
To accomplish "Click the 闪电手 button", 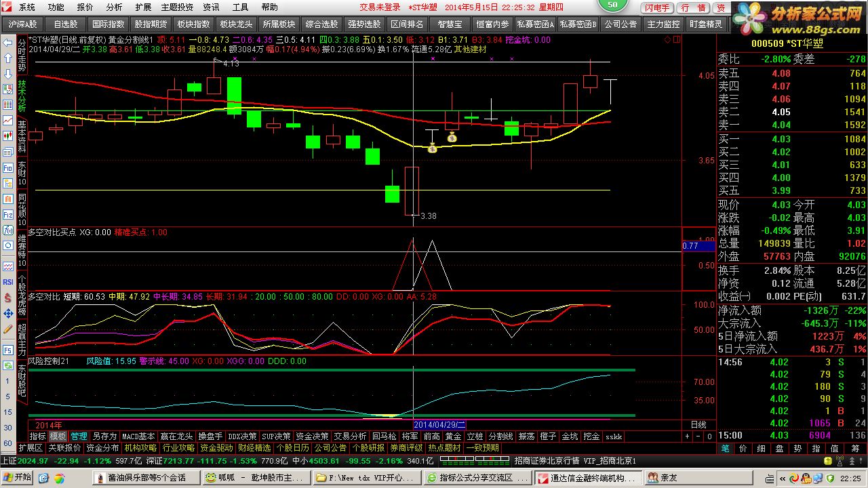I will tap(656, 7).
